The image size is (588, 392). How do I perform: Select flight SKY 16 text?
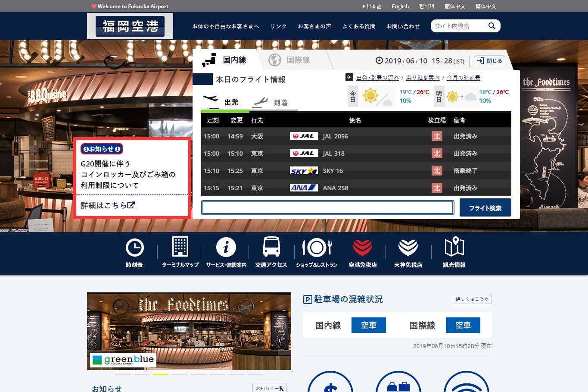click(x=333, y=171)
